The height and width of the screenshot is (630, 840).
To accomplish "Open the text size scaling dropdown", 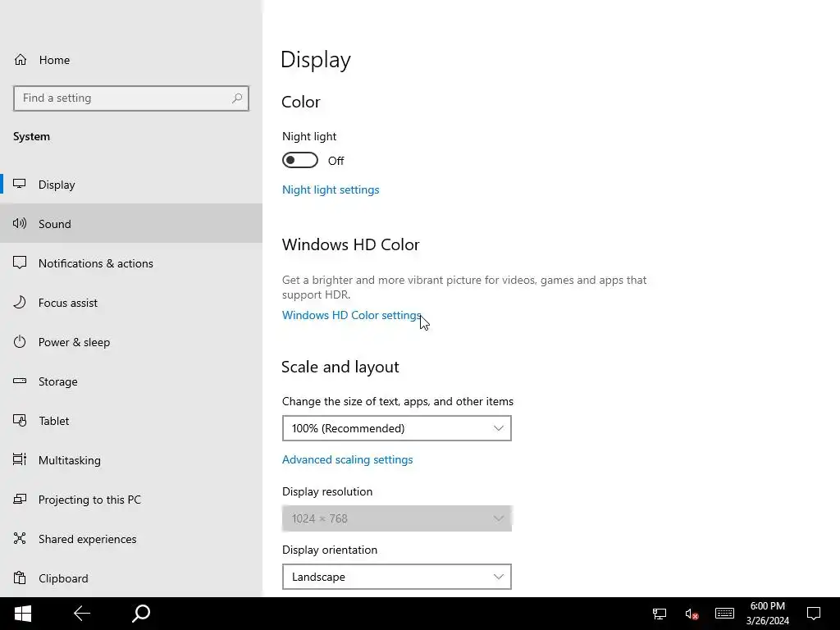I will tap(397, 428).
